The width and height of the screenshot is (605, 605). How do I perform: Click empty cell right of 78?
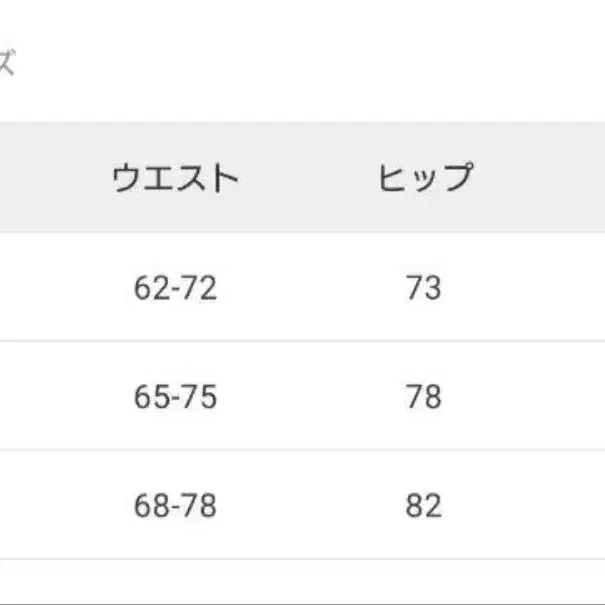pyautogui.click(x=550, y=397)
